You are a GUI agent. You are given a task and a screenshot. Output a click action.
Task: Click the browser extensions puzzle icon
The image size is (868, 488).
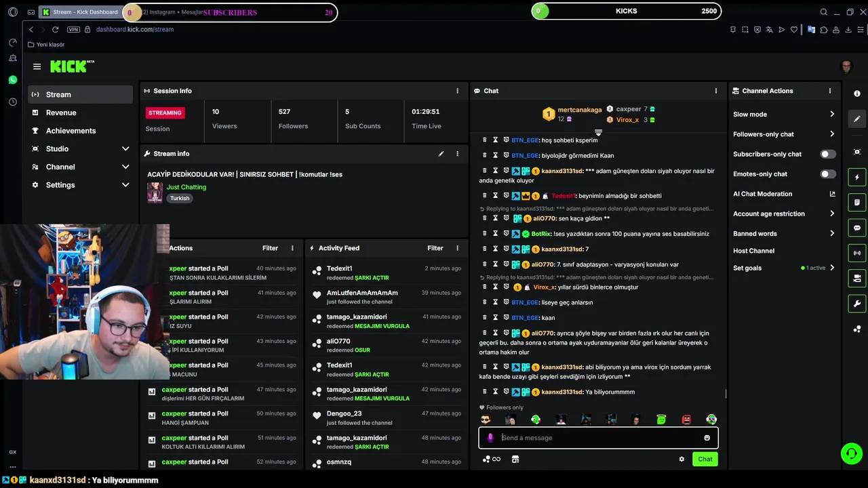click(823, 29)
